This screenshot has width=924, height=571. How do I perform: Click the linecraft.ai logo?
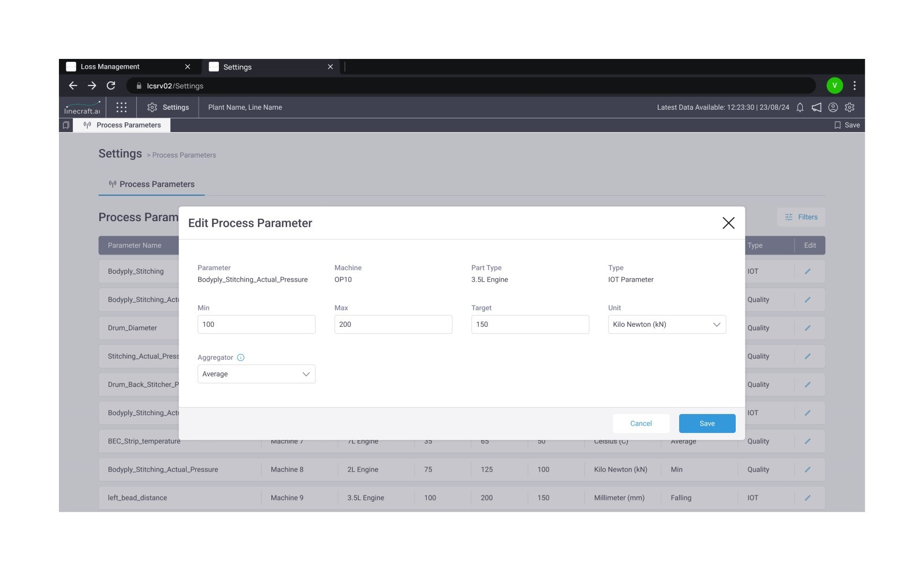coord(82,108)
